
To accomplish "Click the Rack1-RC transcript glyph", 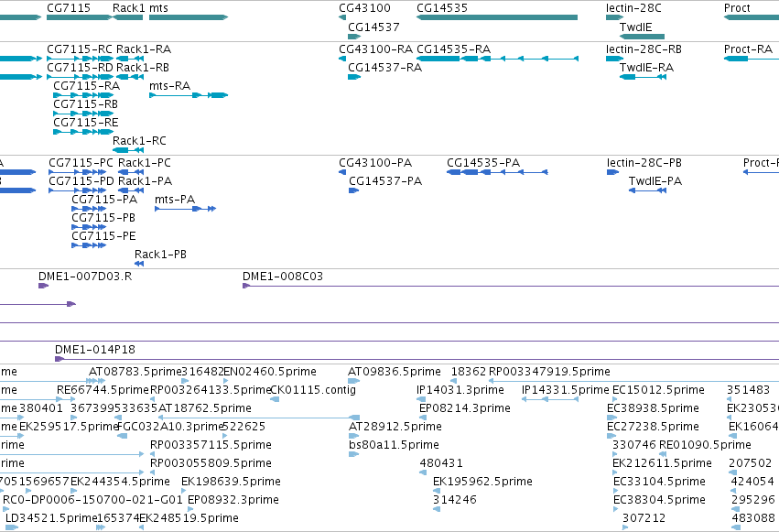I will pos(128,150).
